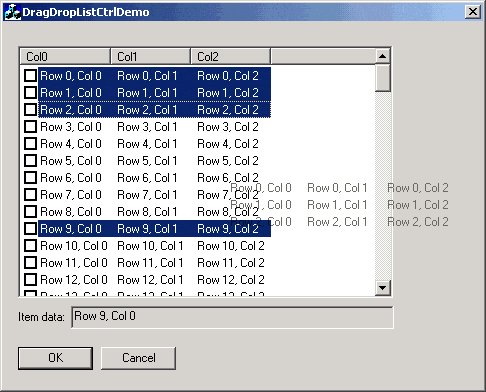Select the row text 'Row 0, Col 0'
The image size is (486, 392).
click(71, 76)
